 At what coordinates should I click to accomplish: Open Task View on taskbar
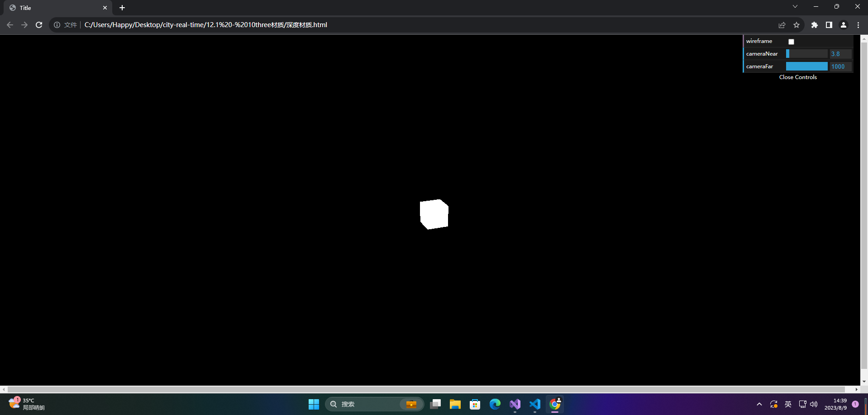coord(435,404)
